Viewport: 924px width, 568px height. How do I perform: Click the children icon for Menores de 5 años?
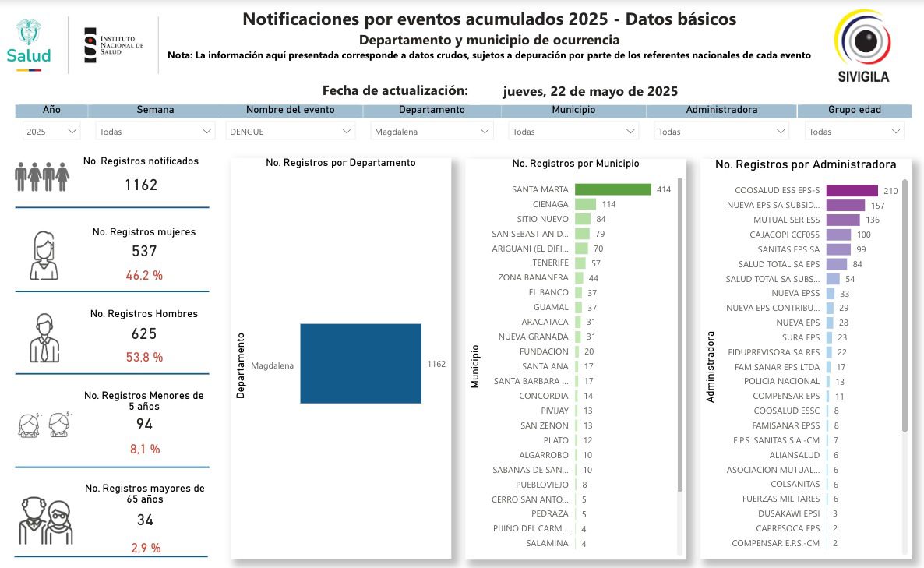[x=45, y=424]
